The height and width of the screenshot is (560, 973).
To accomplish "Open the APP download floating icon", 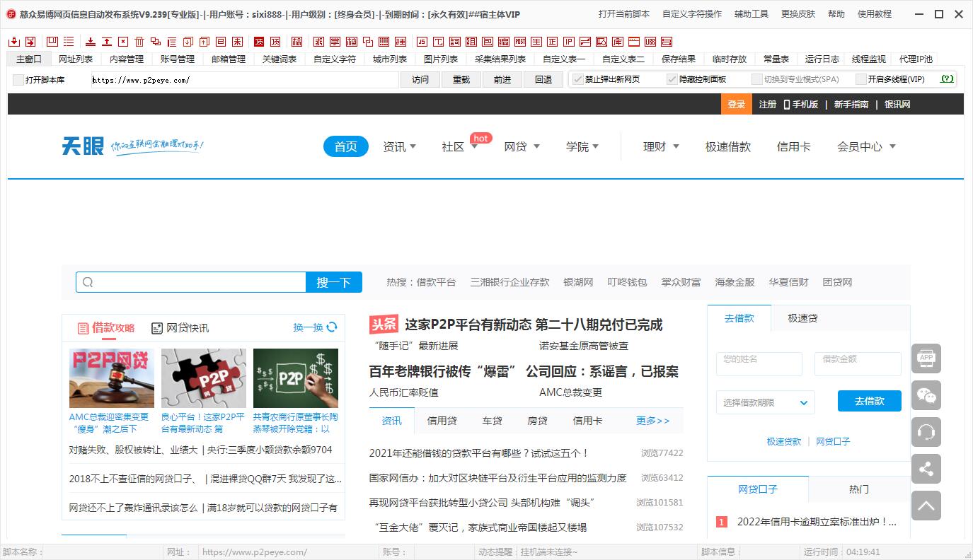I will click(926, 358).
